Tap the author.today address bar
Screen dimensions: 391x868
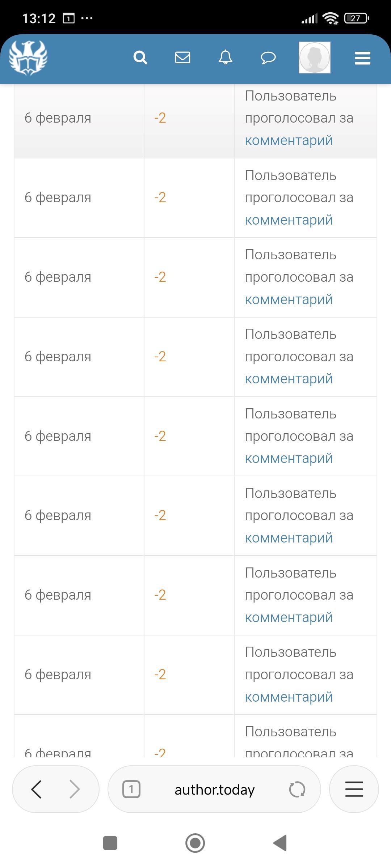pos(214,790)
